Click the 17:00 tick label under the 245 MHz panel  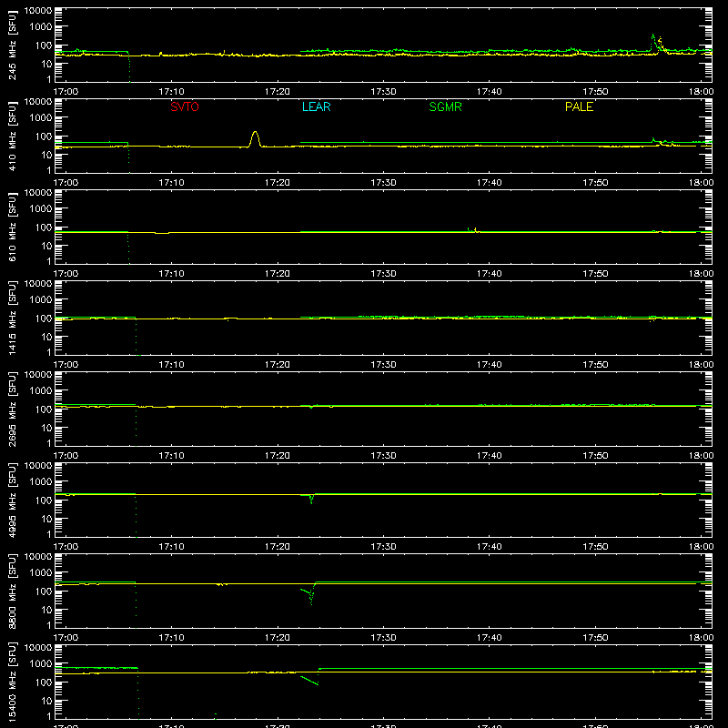tap(66, 92)
